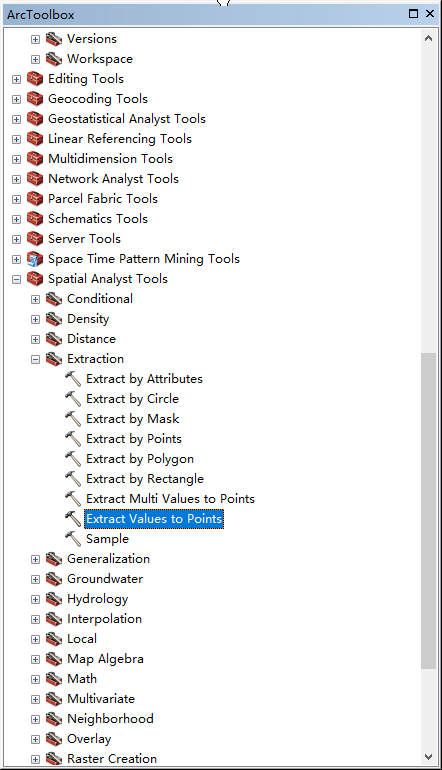Maximize the ArcToolbox panel
The height and width of the screenshot is (770, 442).
click(x=414, y=14)
